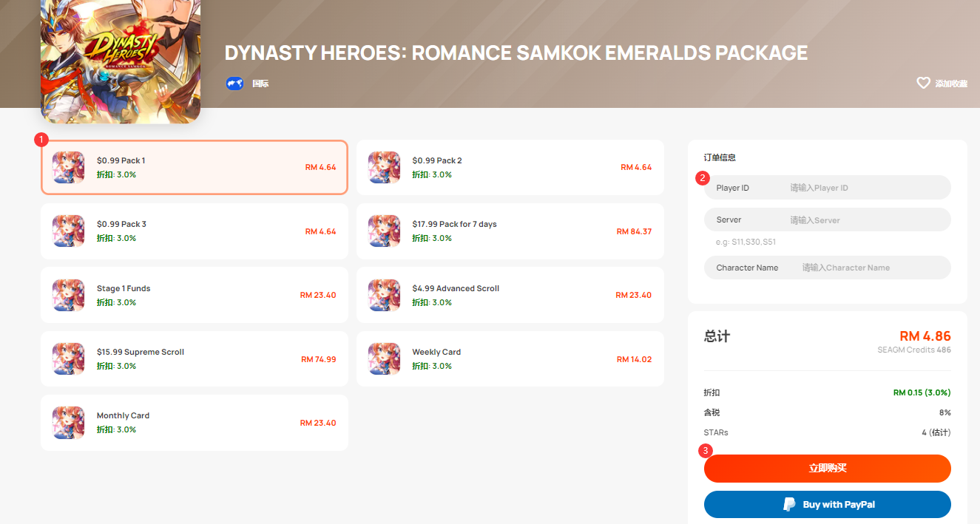Click the Dynasty Heroes package page title
The image size is (980, 524).
pos(516,53)
